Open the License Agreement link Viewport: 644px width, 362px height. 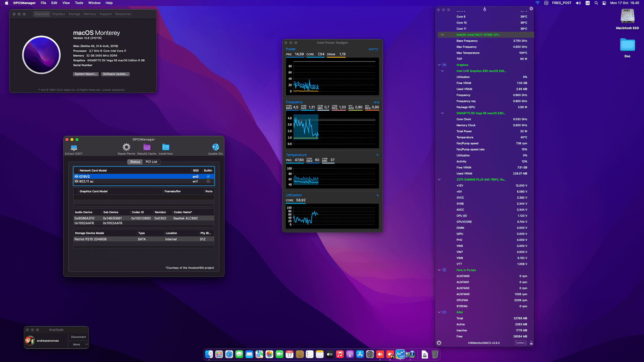tap(113, 90)
